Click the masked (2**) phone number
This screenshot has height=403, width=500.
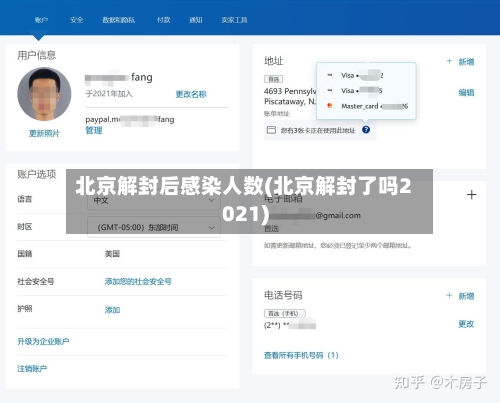pyautogui.click(x=290, y=325)
